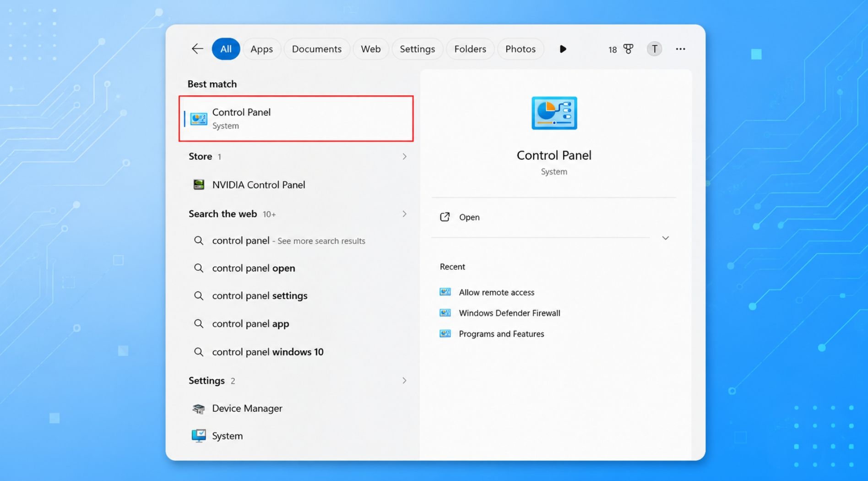Switch to the Web filter tab
This screenshot has width=868, height=481.
coord(371,49)
